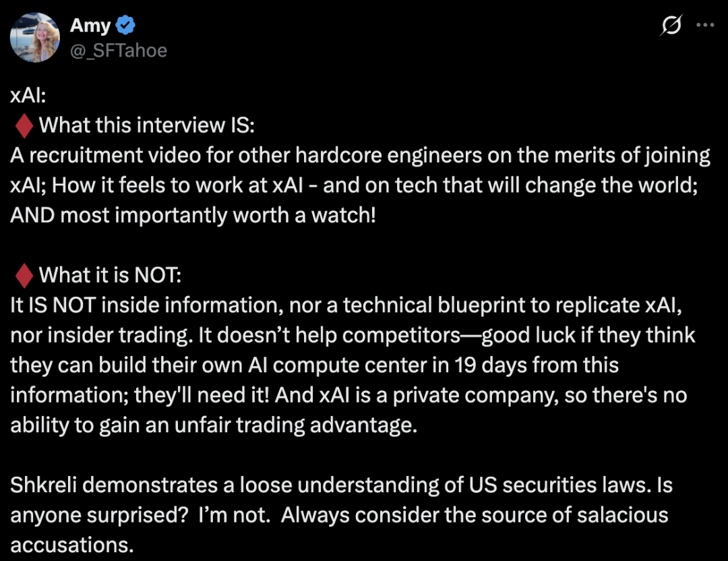
Task: Click the display name "Amy"
Action: [90, 26]
